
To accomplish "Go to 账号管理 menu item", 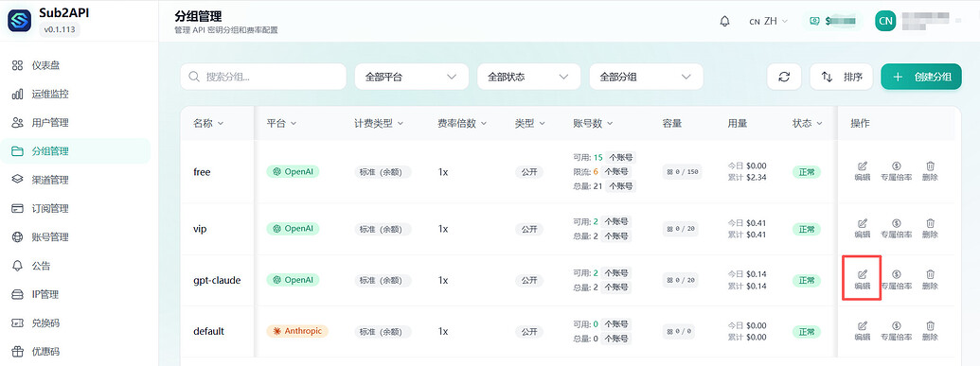I will click(x=75, y=237).
